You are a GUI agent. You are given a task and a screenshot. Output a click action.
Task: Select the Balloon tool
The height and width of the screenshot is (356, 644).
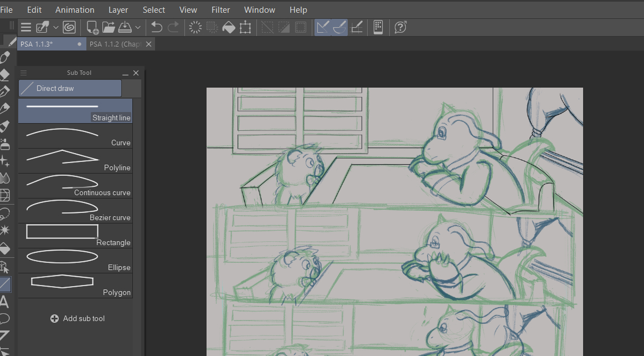point(4,319)
